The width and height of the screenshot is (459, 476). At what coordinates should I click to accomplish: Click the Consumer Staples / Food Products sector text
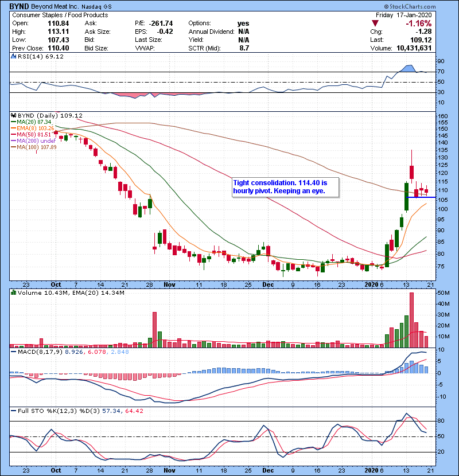pos(60,15)
